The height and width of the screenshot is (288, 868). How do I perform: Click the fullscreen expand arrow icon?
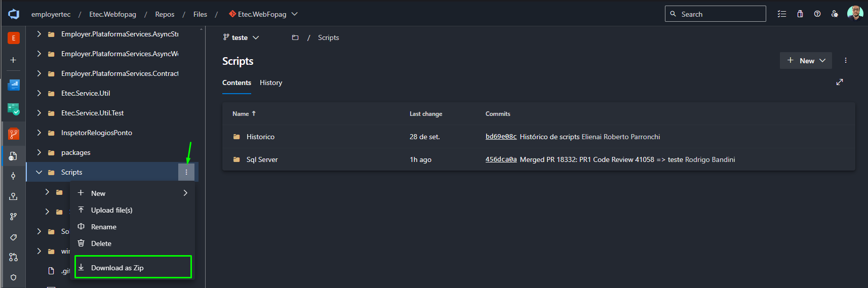click(x=840, y=82)
